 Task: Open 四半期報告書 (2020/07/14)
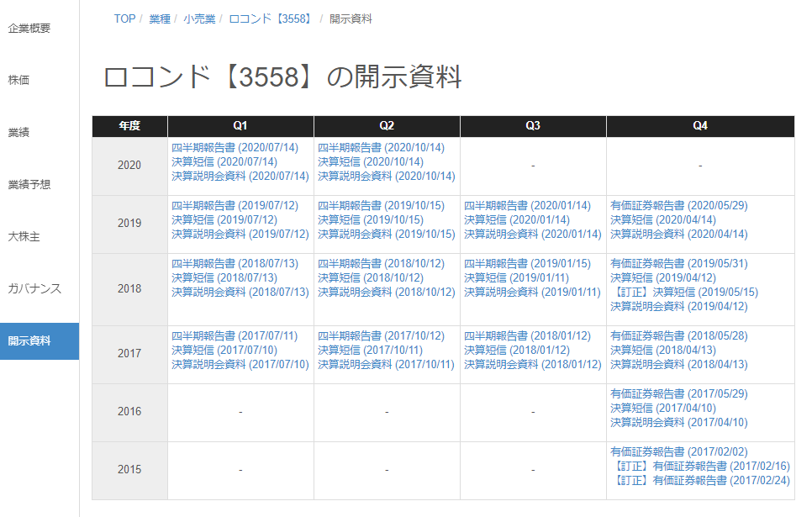pyautogui.click(x=235, y=148)
